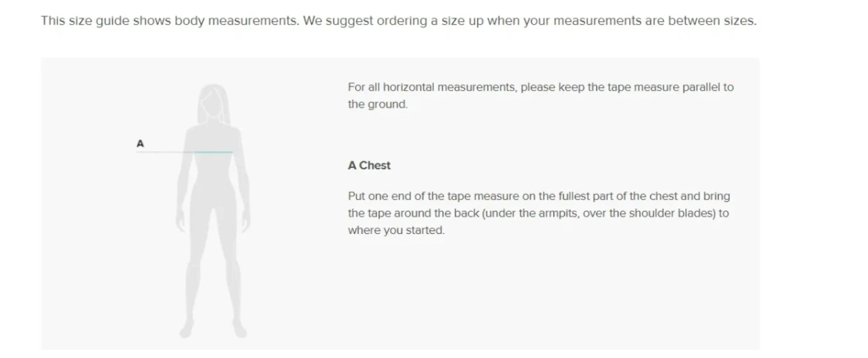This screenshot has height=358, width=868.
Task: Select the letter A measurement marker
Action: 140,144
